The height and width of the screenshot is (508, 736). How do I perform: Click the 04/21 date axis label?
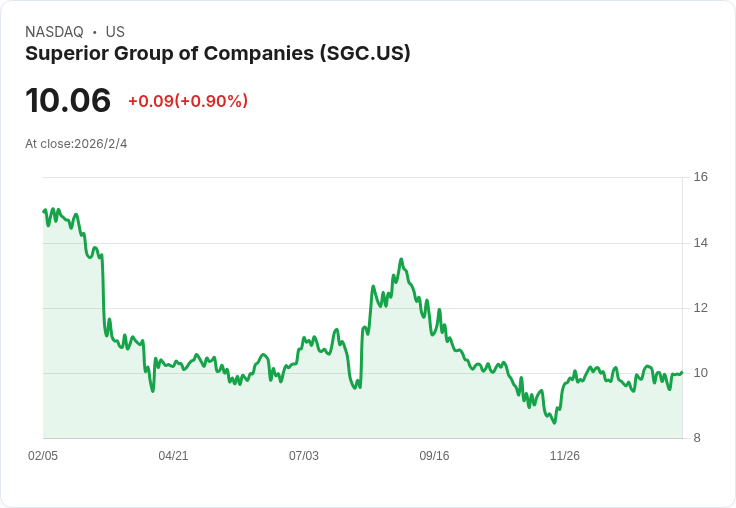pos(173,455)
